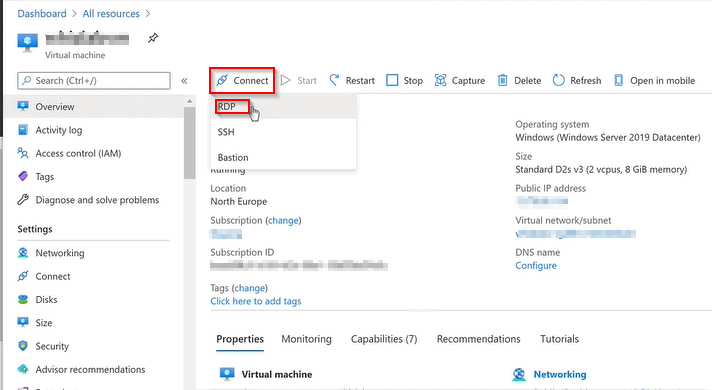This screenshot has width=712, height=390.
Task: Click the Settings section heading
Action: [x=35, y=229]
